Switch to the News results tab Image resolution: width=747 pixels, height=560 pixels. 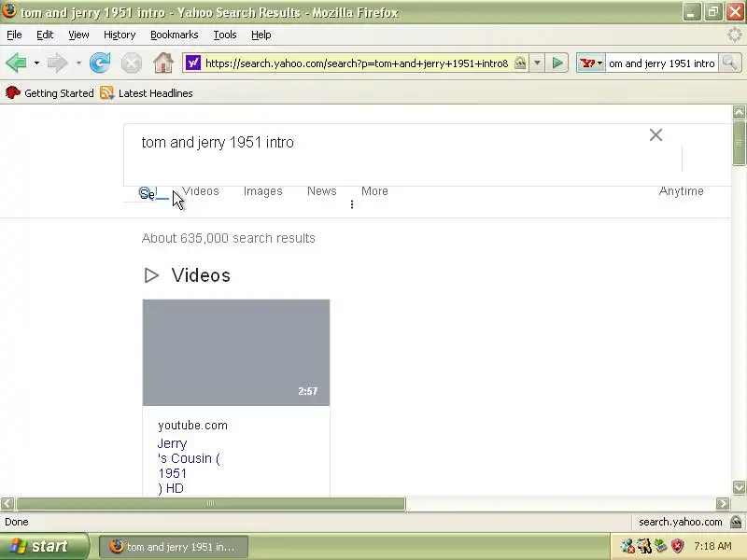(x=321, y=191)
